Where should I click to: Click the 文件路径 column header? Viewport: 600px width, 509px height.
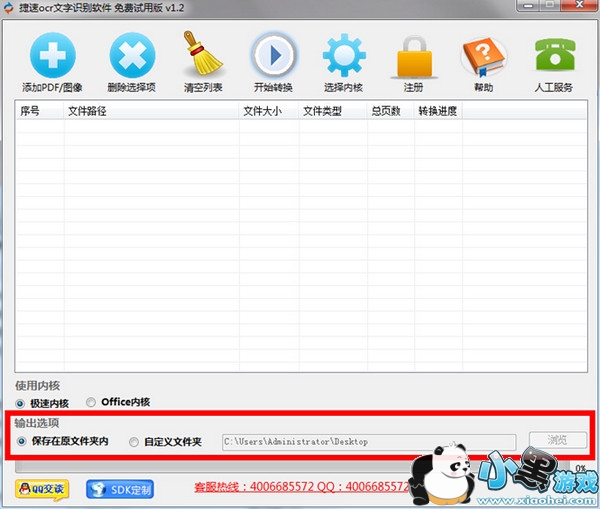click(x=152, y=111)
